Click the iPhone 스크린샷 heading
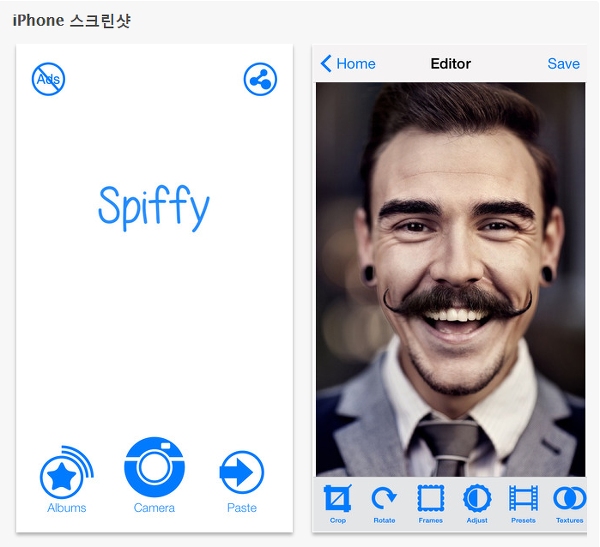Image resolution: width=600 pixels, height=547 pixels. 72,21
